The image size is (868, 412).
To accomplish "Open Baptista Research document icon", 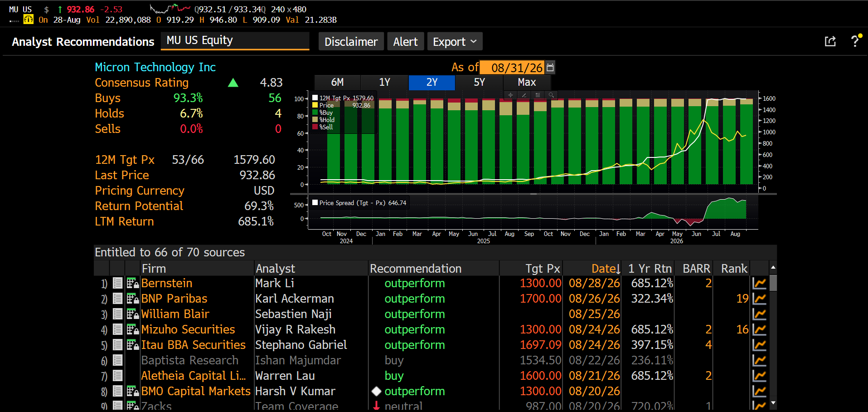I will [117, 360].
